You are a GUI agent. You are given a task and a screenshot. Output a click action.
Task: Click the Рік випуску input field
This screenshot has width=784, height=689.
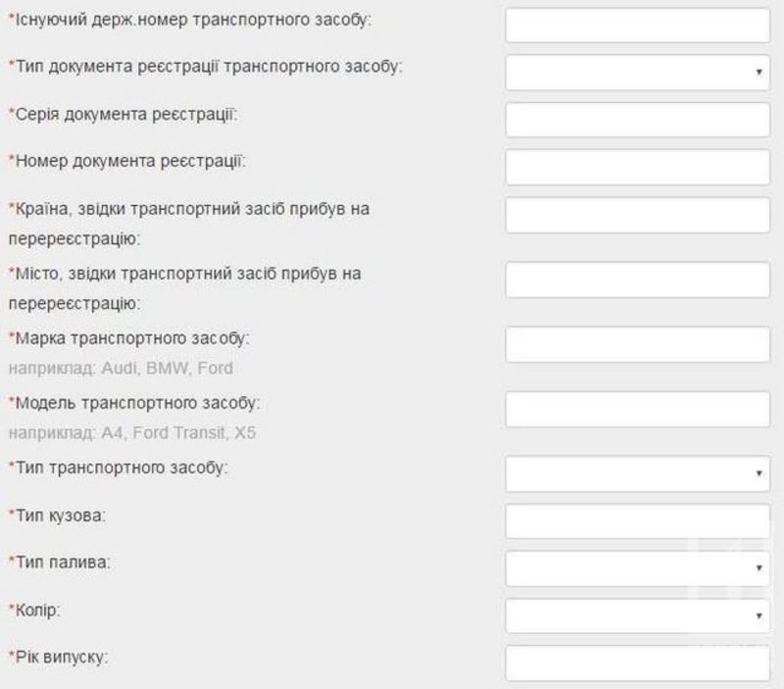click(x=637, y=664)
